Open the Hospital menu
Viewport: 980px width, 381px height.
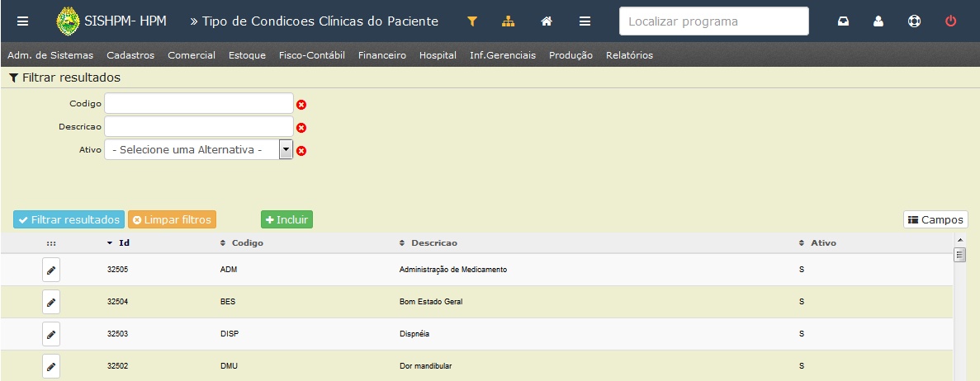[438, 55]
